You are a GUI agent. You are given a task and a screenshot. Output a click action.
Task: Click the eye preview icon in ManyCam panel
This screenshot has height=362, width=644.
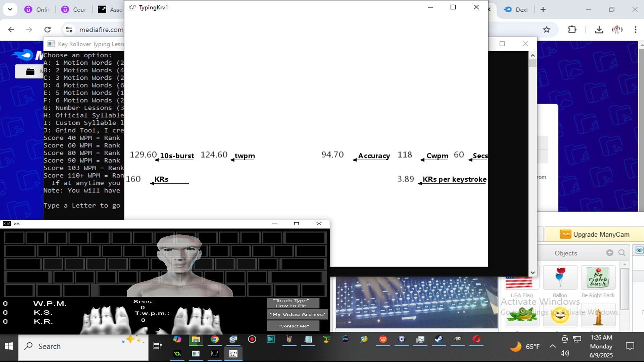pyautogui.click(x=639, y=250)
